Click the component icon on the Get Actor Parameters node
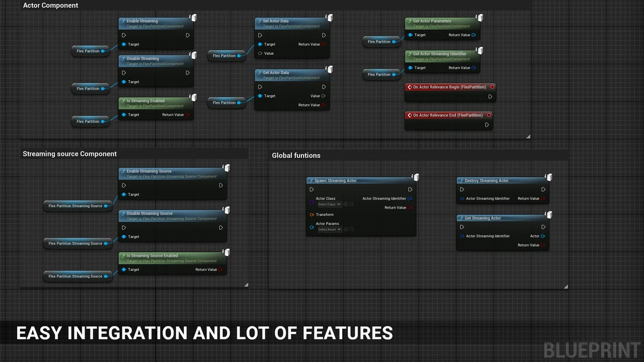Image resolution: width=644 pixels, height=362 pixels. coord(479,18)
